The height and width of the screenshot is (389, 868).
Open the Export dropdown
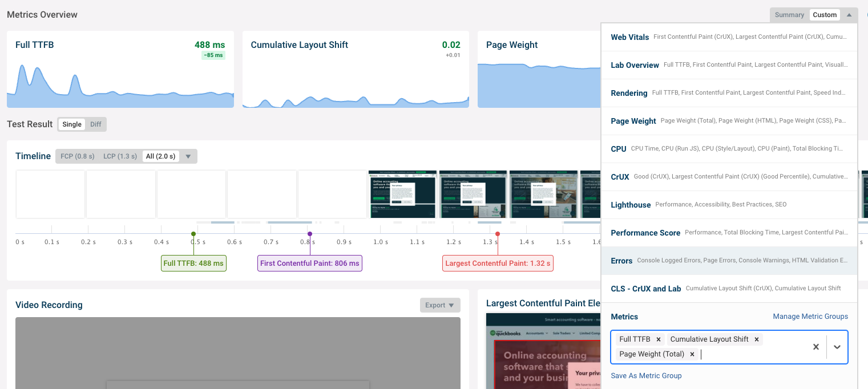tap(440, 305)
